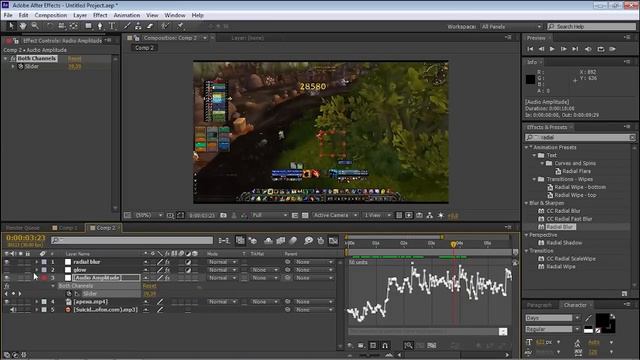This screenshot has height=360, width=640.
Task: Click fit graph to view magnifier
Action: coord(408,346)
